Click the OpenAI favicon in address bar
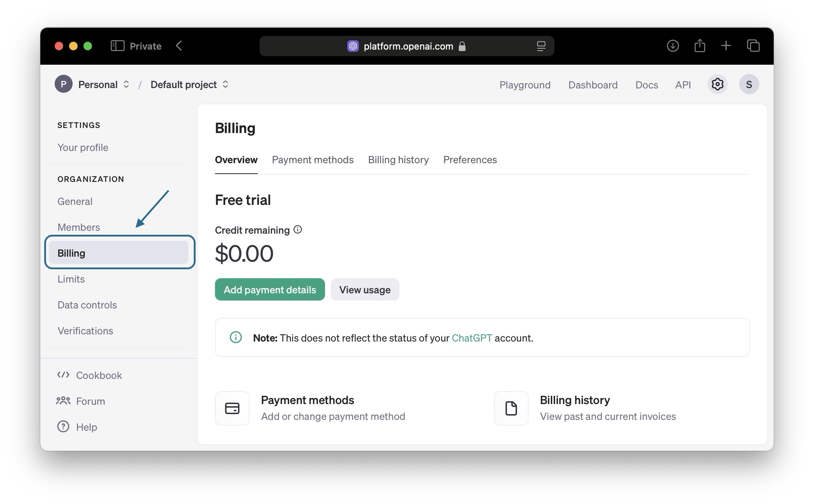The width and height of the screenshot is (814, 504). 353,46
